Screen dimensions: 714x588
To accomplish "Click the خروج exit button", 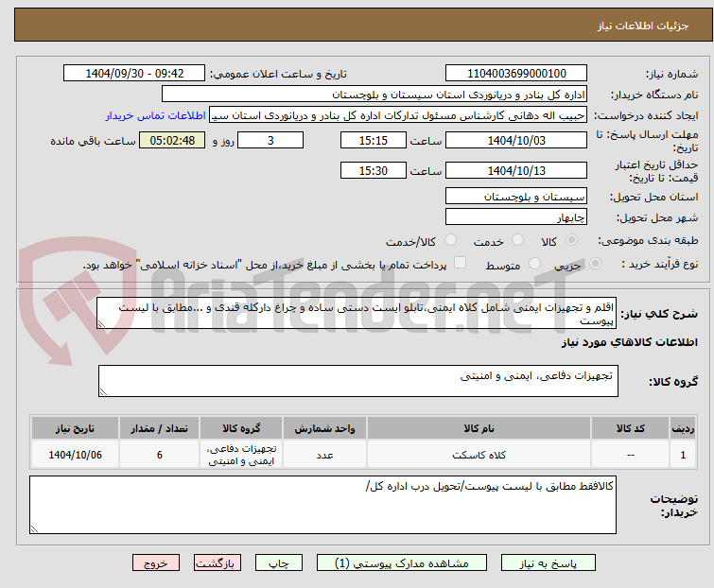I will 156,563.
